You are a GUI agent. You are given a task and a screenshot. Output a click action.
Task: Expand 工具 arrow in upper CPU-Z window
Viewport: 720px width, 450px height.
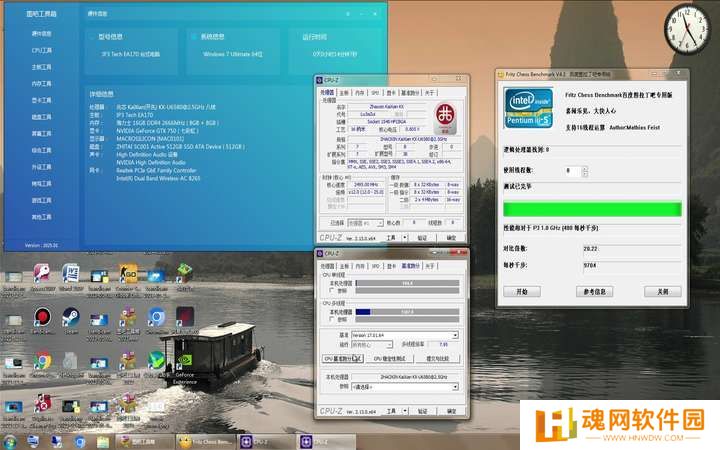tap(405, 237)
